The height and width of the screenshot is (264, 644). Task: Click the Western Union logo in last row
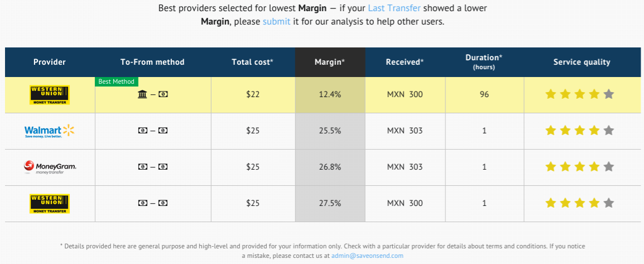(x=49, y=204)
